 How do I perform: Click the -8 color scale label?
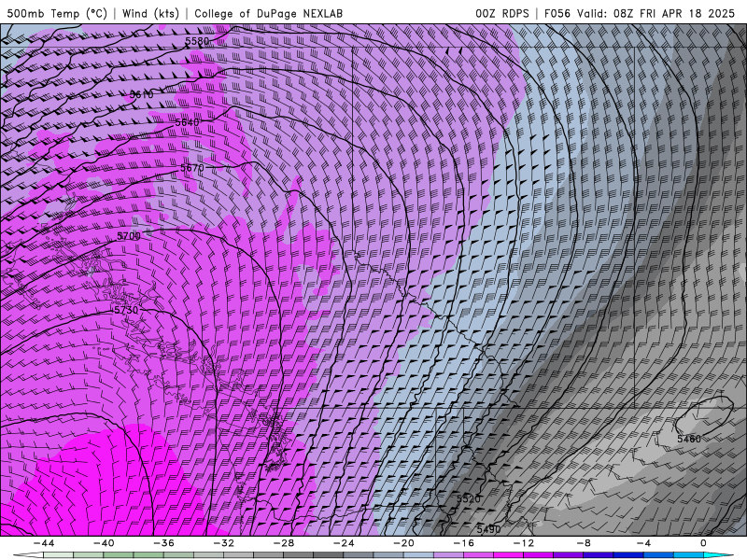(584, 543)
